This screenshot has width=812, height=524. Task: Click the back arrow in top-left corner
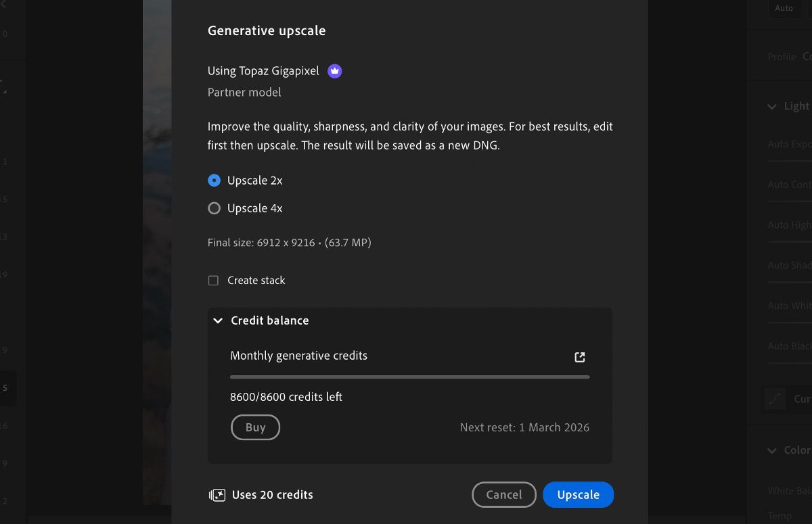3,5
